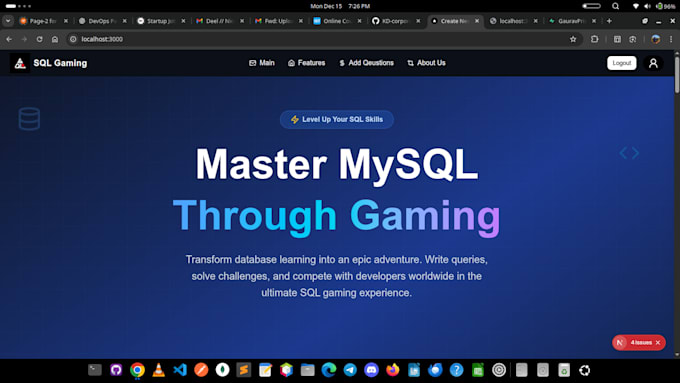
Task: Reload the localhost page
Action: (x=39, y=39)
